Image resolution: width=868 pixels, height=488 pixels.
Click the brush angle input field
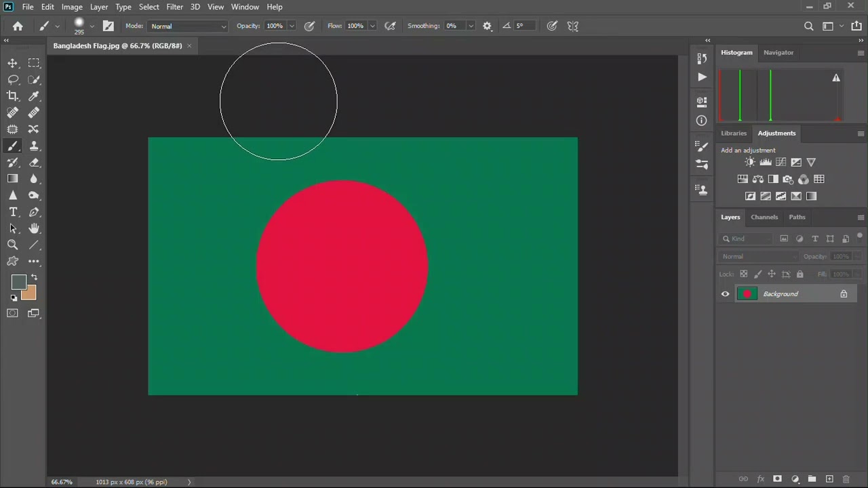(x=524, y=26)
